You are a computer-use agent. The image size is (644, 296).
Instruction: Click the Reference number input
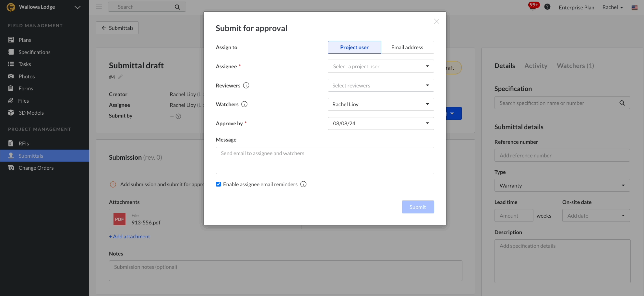coord(562,155)
